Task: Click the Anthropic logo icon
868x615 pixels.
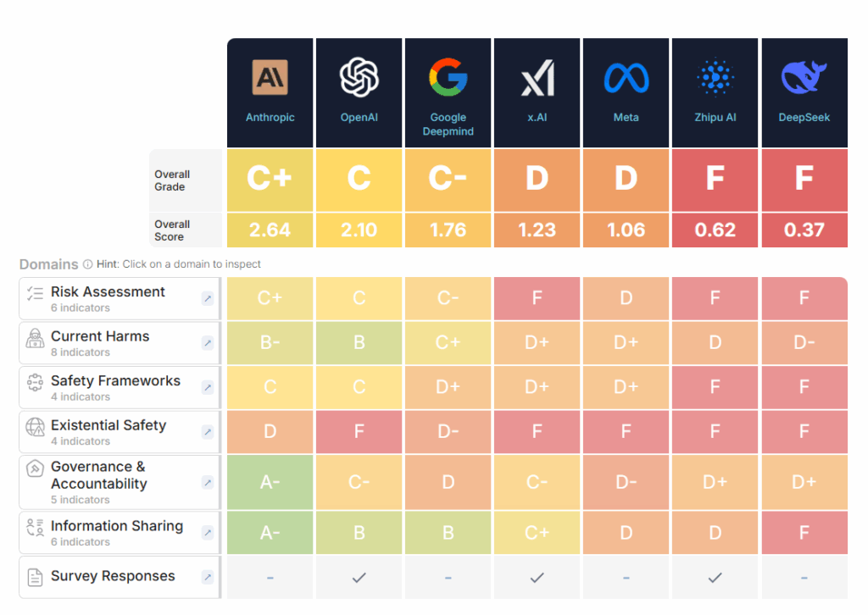Action: click(270, 78)
